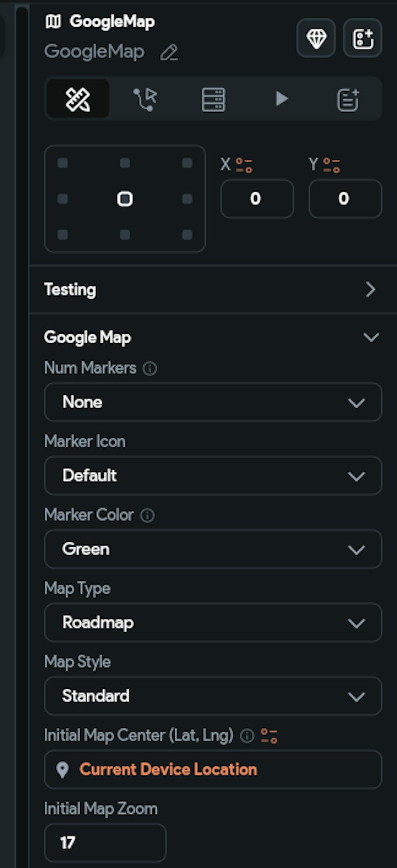
Task: Open the Animations play tab icon
Action: coord(281,99)
